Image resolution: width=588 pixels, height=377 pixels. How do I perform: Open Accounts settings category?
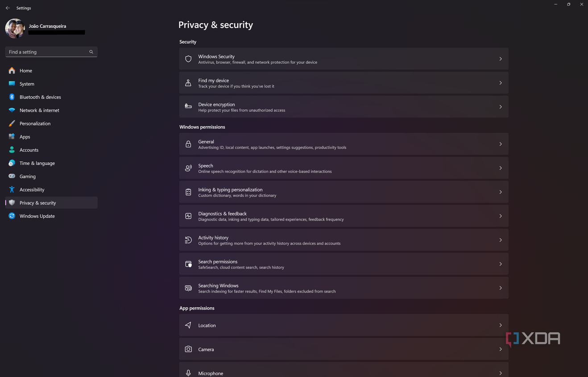[51, 150]
